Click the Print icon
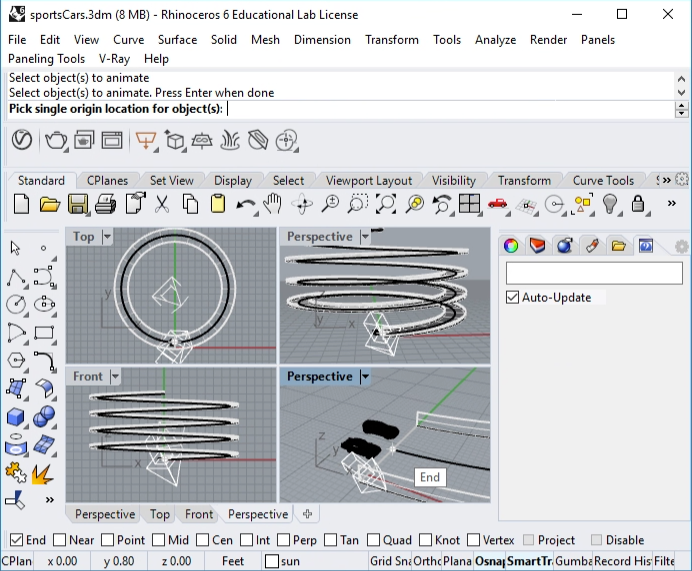This screenshot has width=692, height=571. tap(105, 205)
